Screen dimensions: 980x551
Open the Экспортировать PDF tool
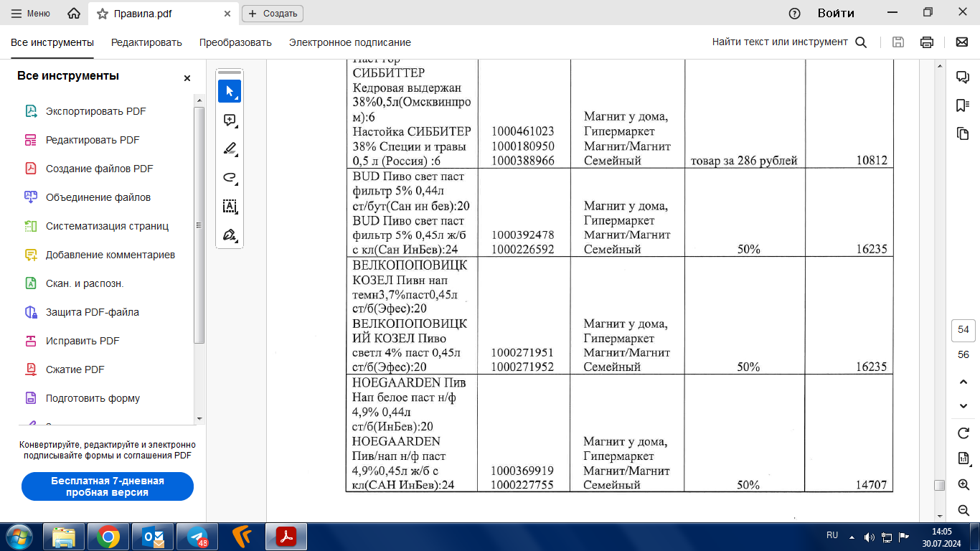point(96,111)
